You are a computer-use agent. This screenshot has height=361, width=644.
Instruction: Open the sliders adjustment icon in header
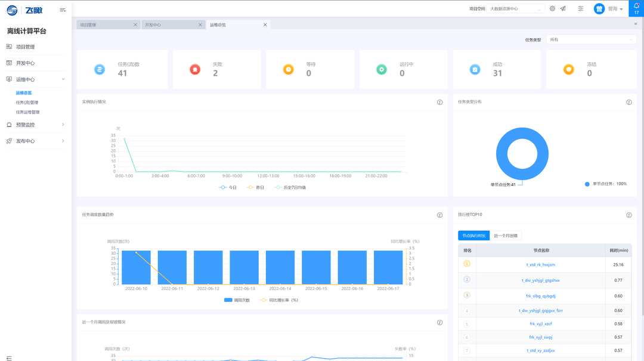coord(580,9)
